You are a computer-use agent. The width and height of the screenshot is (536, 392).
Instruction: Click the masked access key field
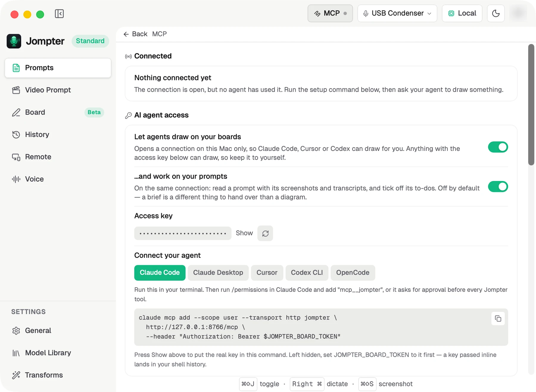coord(183,233)
